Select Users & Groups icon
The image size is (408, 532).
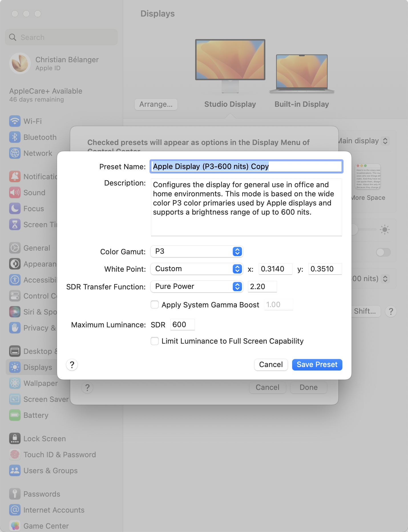coord(15,471)
